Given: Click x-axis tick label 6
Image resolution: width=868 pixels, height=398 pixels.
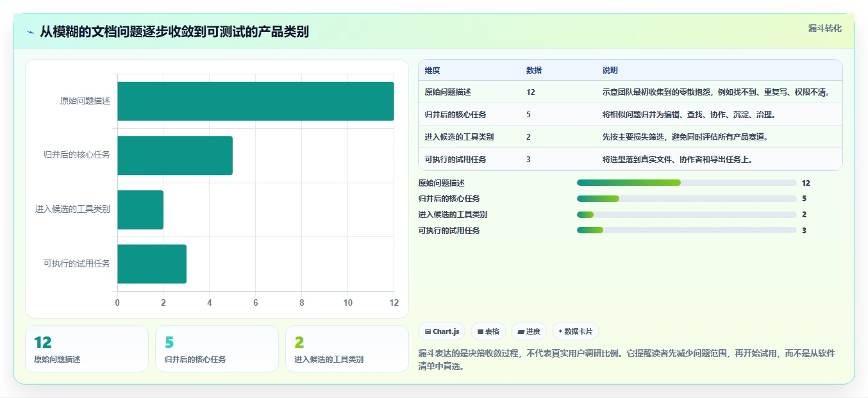Looking at the screenshot, I should click(x=256, y=303).
